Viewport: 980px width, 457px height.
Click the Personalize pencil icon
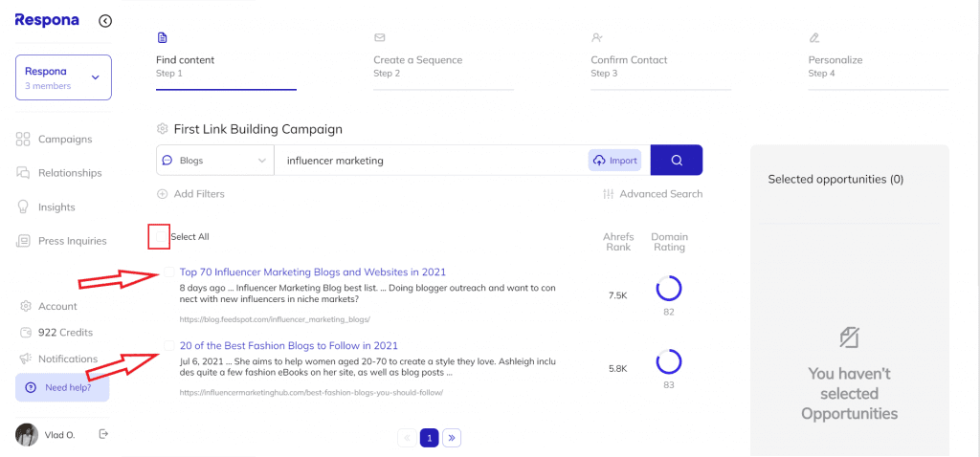pyautogui.click(x=813, y=38)
